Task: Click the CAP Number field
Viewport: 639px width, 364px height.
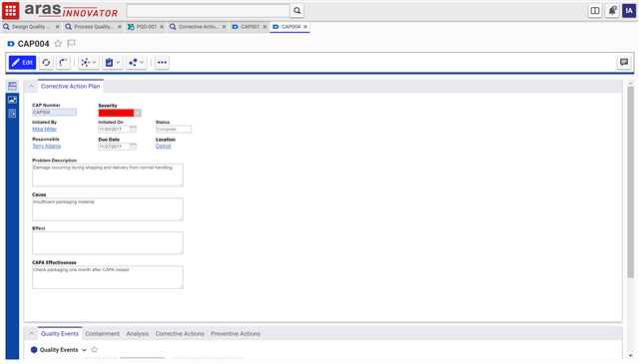Action: 54,112
